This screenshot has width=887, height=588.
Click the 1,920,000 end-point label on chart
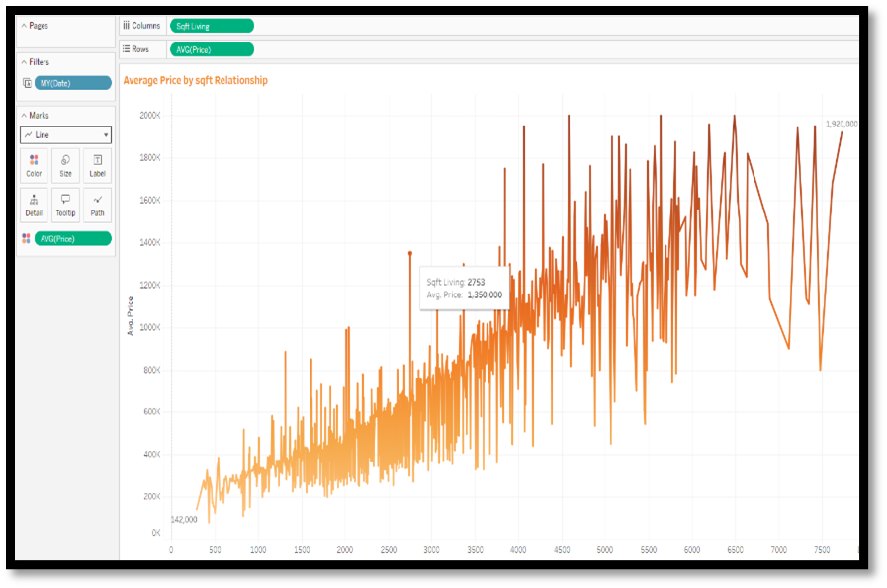pos(841,125)
